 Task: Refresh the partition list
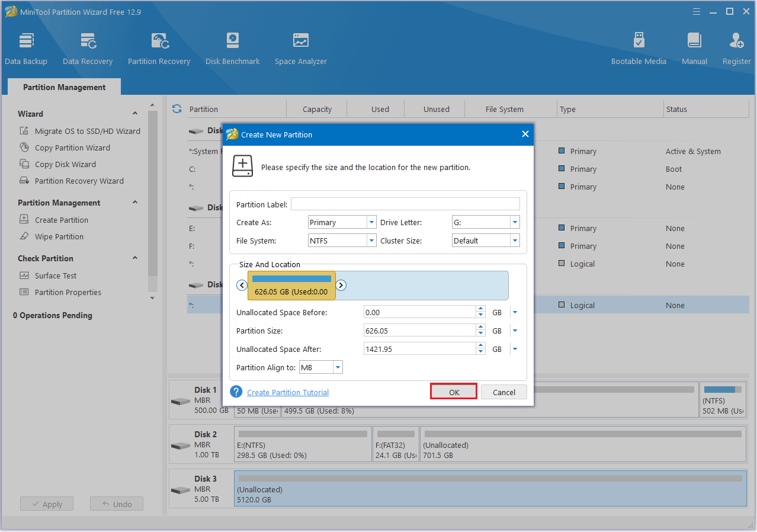(x=177, y=108)
